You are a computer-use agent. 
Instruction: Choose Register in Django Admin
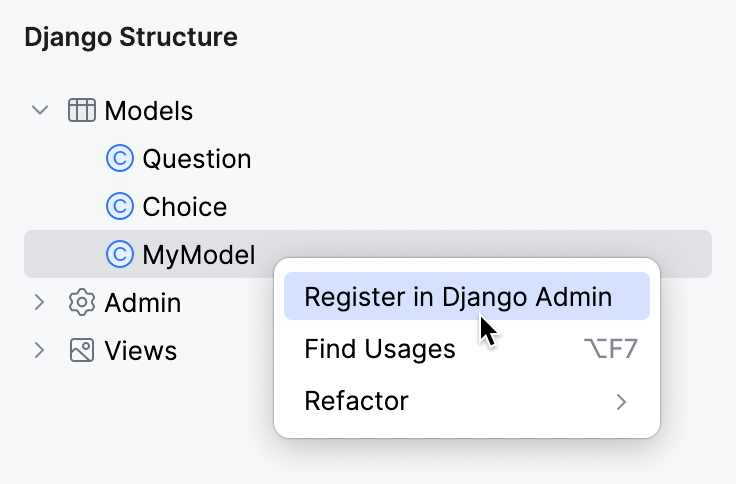(x=458, y=297)
